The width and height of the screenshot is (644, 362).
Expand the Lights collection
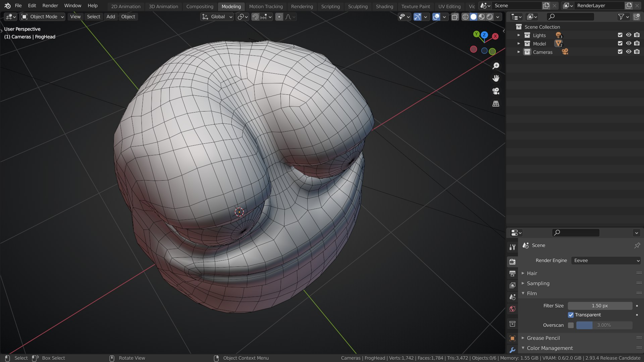click(x=519, y=35)
